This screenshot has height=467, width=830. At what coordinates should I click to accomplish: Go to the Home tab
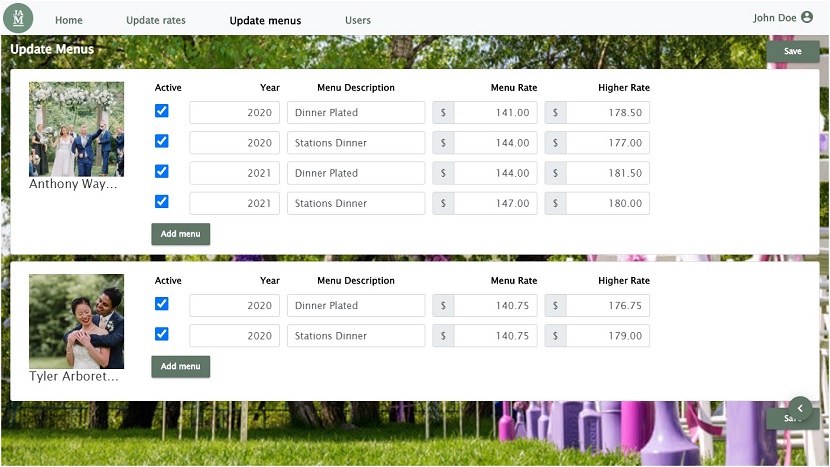(x=69, y=20)
